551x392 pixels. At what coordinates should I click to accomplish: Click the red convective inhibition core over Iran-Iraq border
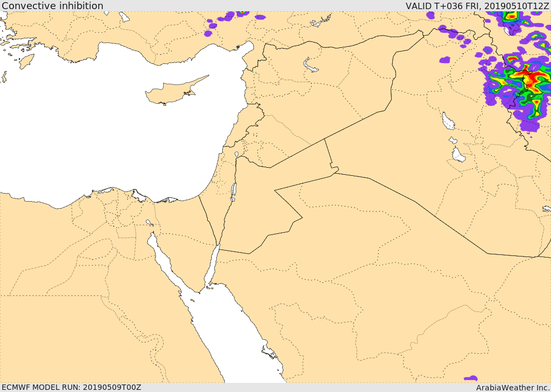532,78
